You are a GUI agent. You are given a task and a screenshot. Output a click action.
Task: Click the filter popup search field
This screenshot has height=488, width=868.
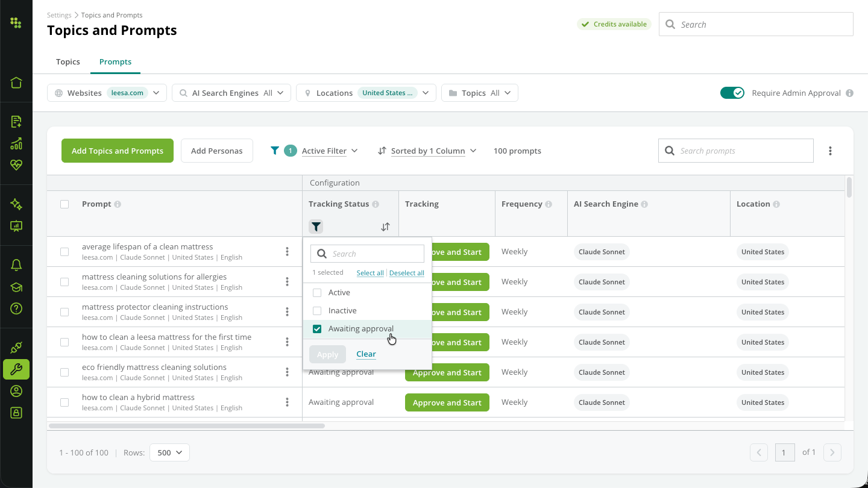(367, 254)
